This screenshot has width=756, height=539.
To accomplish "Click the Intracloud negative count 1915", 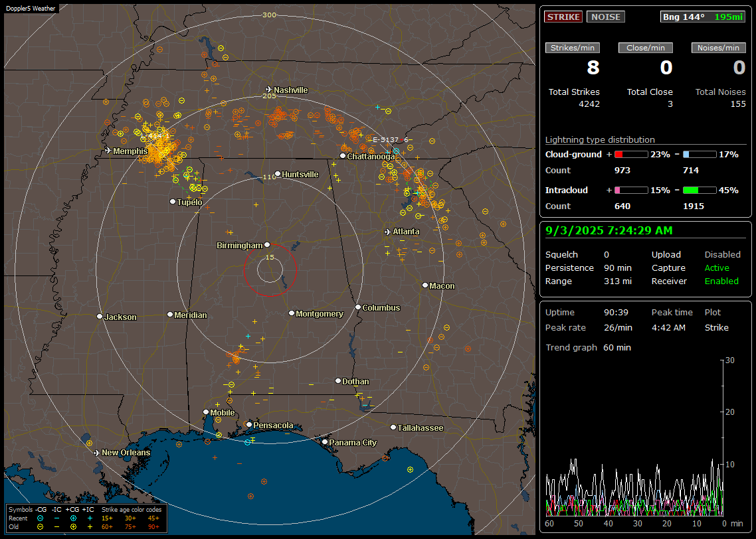I will (694, 206).
